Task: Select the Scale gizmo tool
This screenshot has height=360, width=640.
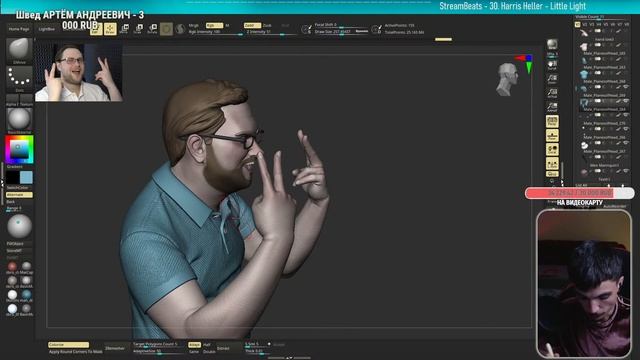Action: (x=138, y=29)
